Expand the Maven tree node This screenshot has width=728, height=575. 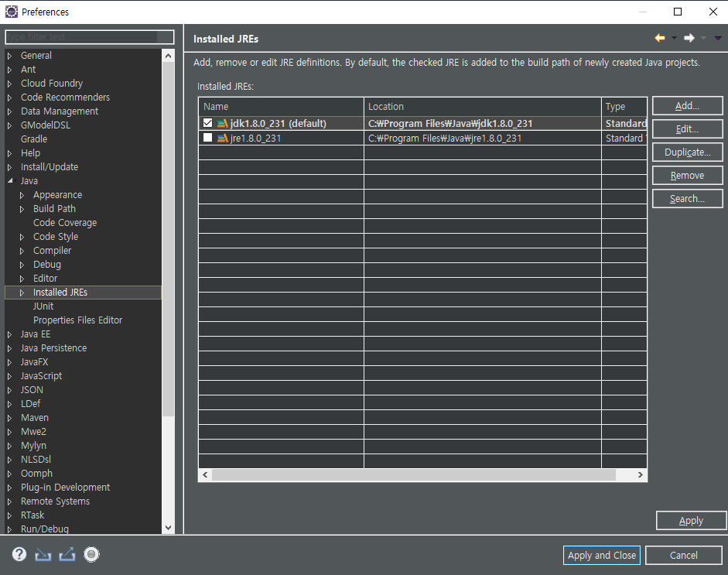(x=9, y=418)
